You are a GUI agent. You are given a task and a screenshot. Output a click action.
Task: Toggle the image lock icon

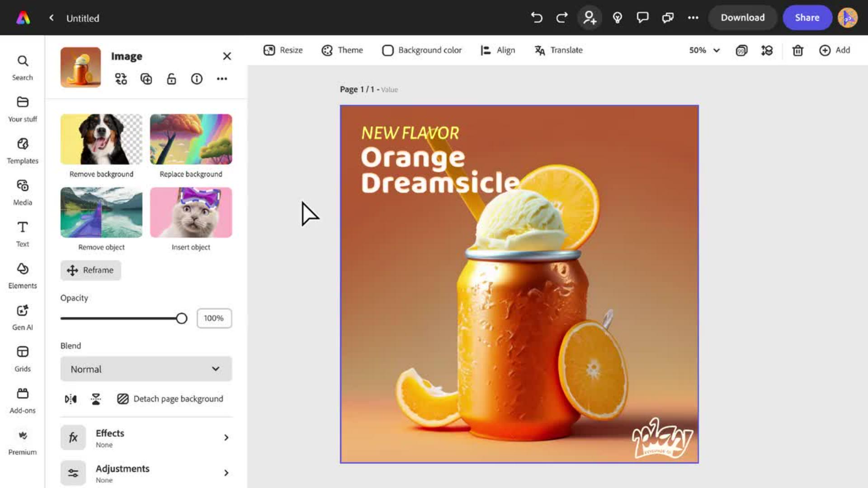(171, 79)
